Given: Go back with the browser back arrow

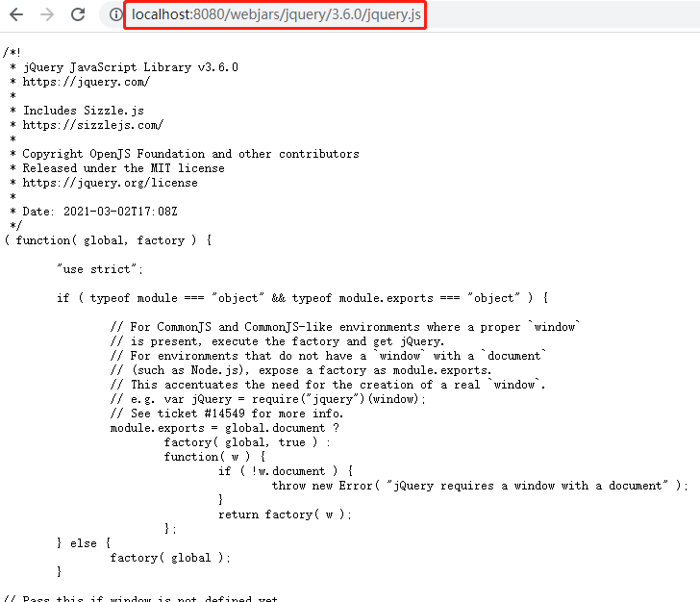Looking at the screenshot, I should [16, 14].
